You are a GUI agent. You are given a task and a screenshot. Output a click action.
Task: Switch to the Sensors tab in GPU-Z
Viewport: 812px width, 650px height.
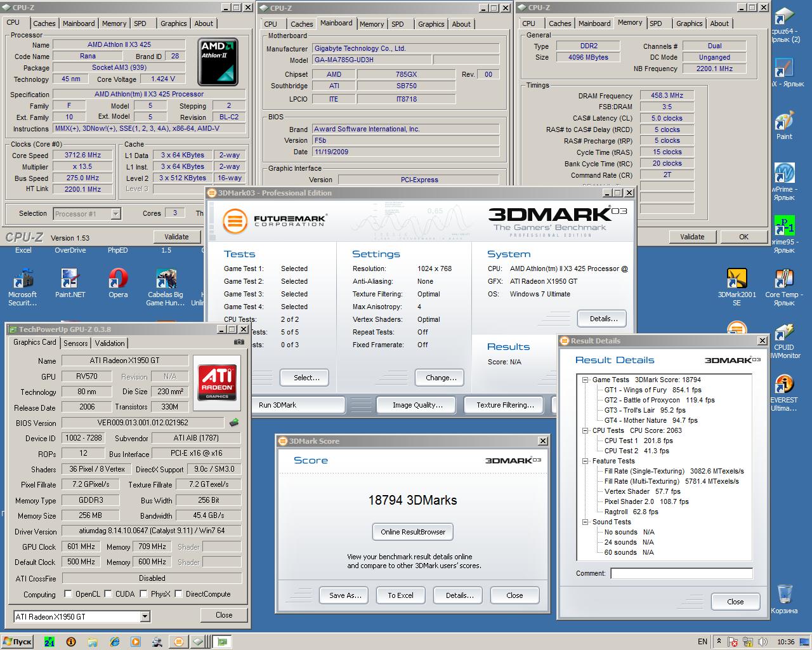[75, 343]
